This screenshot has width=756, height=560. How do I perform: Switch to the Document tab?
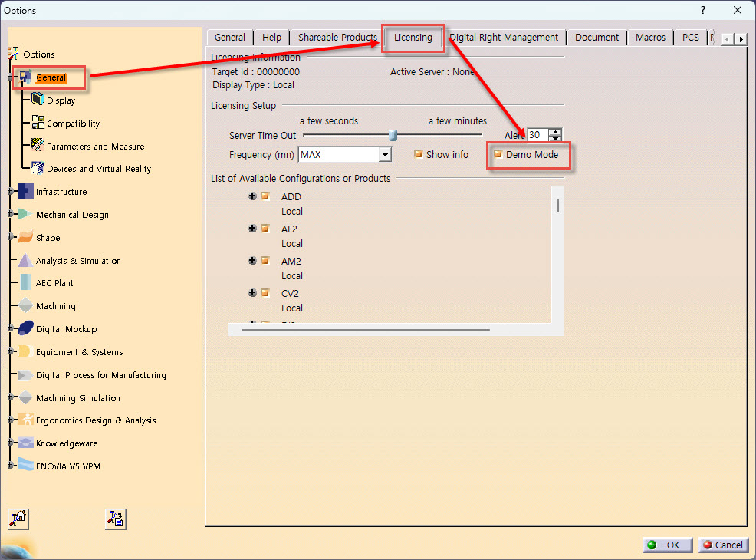(597, 38)
